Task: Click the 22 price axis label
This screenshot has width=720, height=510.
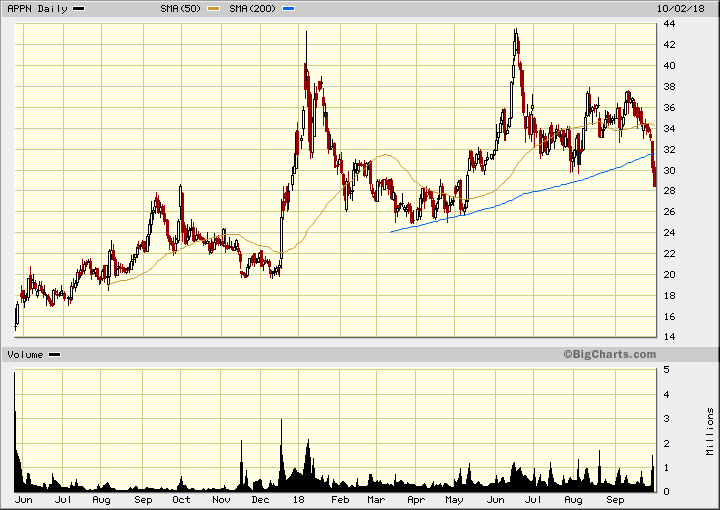Action: tap(669, 254)
